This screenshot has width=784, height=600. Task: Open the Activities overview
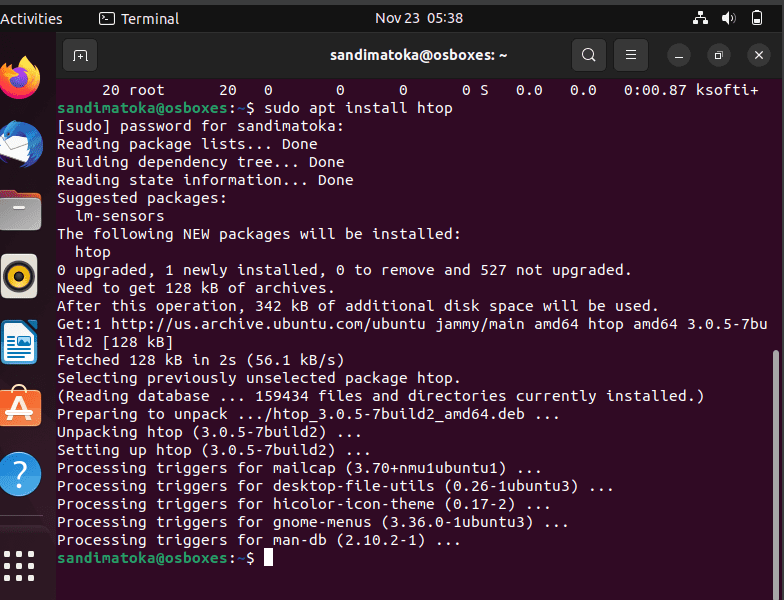click(31, 19)
